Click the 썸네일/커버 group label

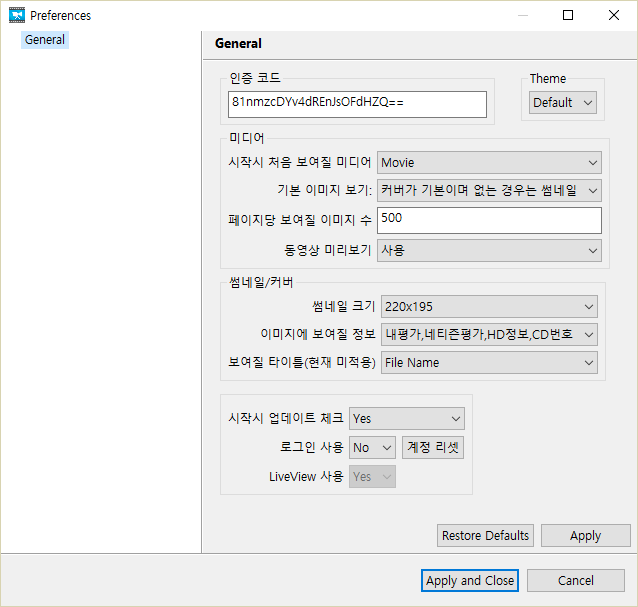[x=261, y=282]
